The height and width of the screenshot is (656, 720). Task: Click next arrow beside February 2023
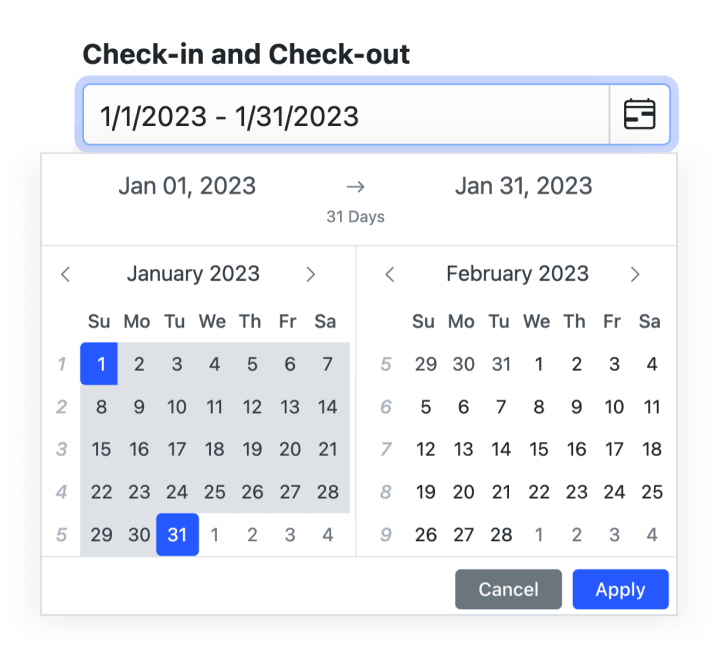click(635, 274)
